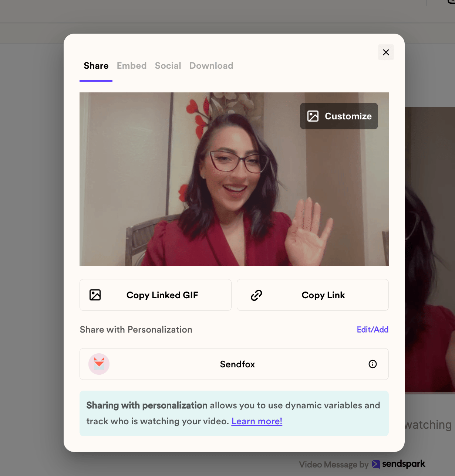Show Sendfox info via the circled i icon
The height and width of the screenshot is (476, 455).
373,364
